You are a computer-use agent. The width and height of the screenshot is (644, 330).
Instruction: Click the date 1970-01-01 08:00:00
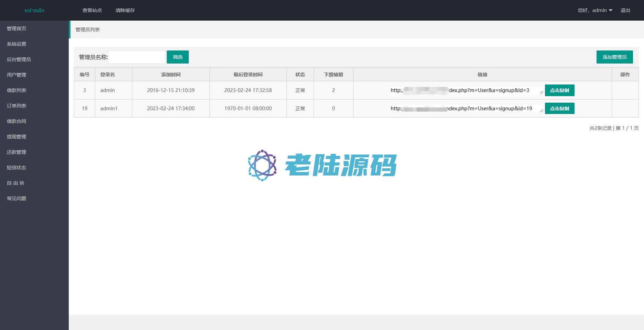click(248, 109)
